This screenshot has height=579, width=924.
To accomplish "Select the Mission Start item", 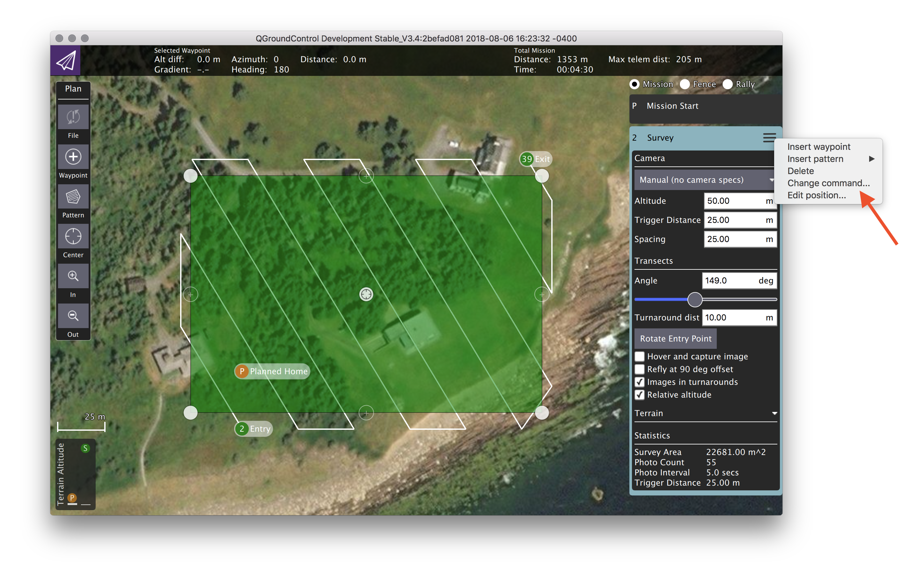I will tap(705, 109).
